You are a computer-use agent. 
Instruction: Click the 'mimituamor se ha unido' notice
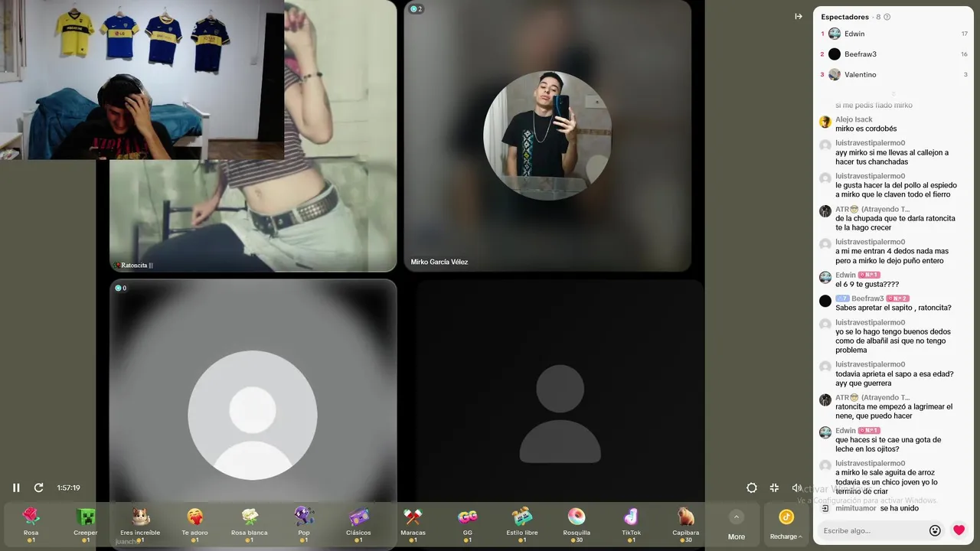click(877, 508)
